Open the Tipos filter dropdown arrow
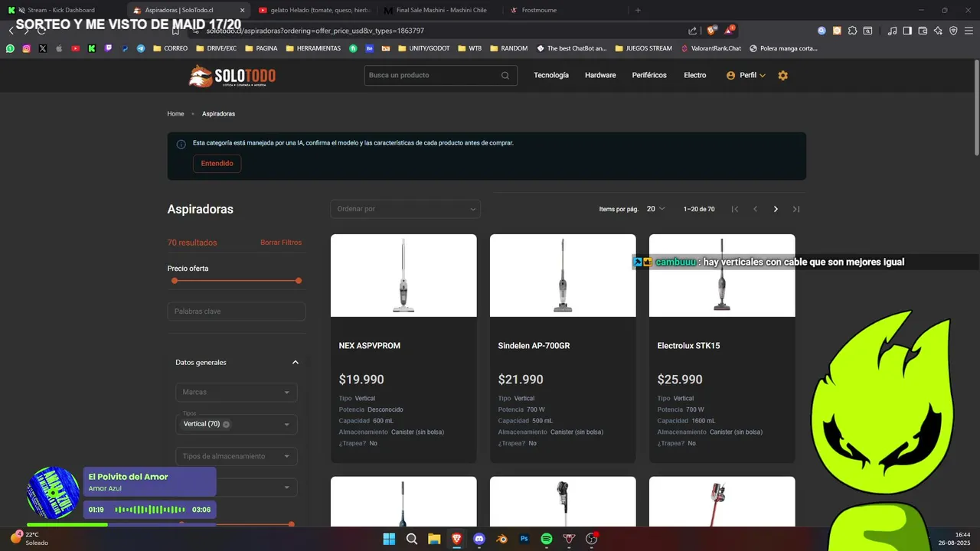The image size is (980, 551). click(287, 425)
